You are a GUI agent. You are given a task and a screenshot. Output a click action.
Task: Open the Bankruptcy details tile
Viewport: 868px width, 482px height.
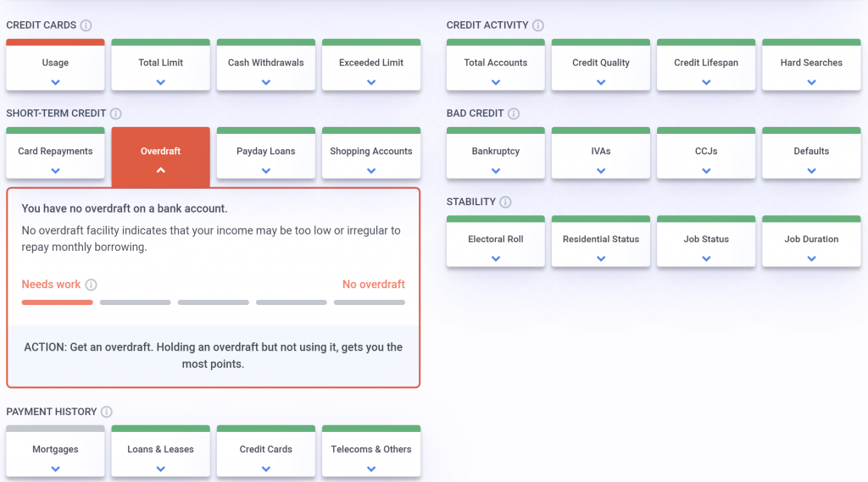[x=496, y=157]
